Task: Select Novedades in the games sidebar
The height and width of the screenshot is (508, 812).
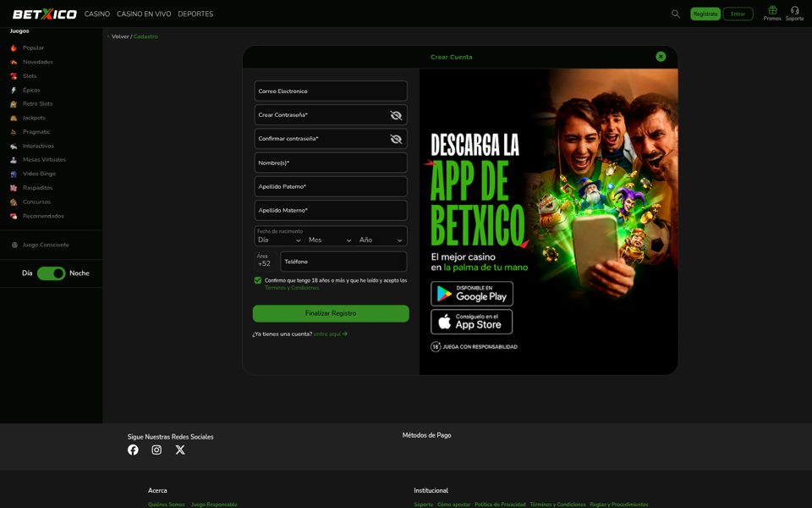Action: point(38,62)
